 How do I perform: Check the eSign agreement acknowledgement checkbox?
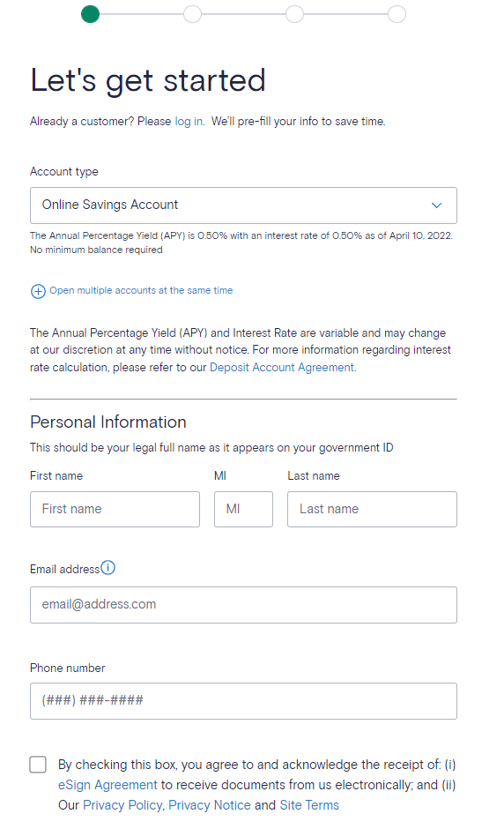click(38, 765)
